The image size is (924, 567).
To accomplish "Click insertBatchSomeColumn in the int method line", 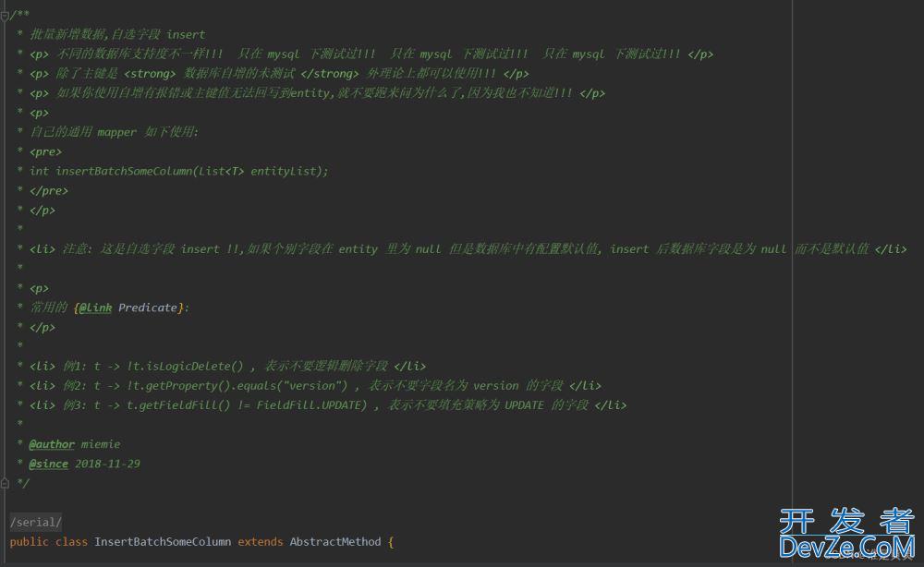I will tap(124, 172).
